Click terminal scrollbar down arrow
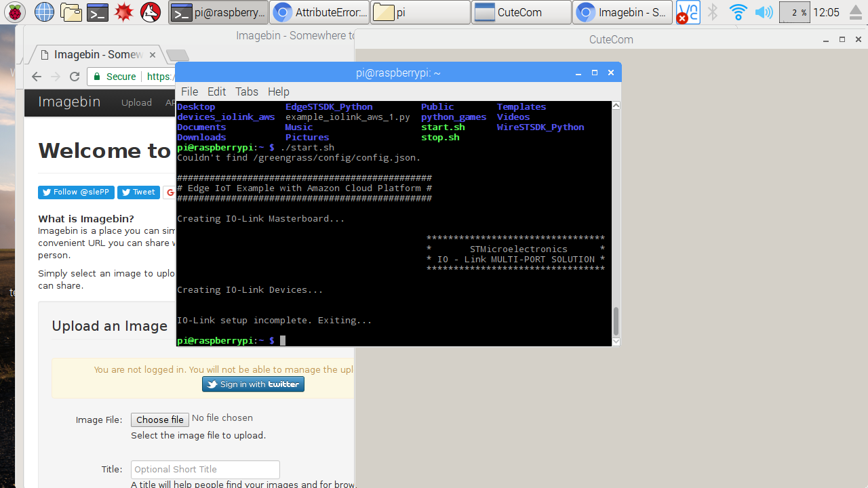Viewport: 868px width, 488px height. [x=616, y=342]
